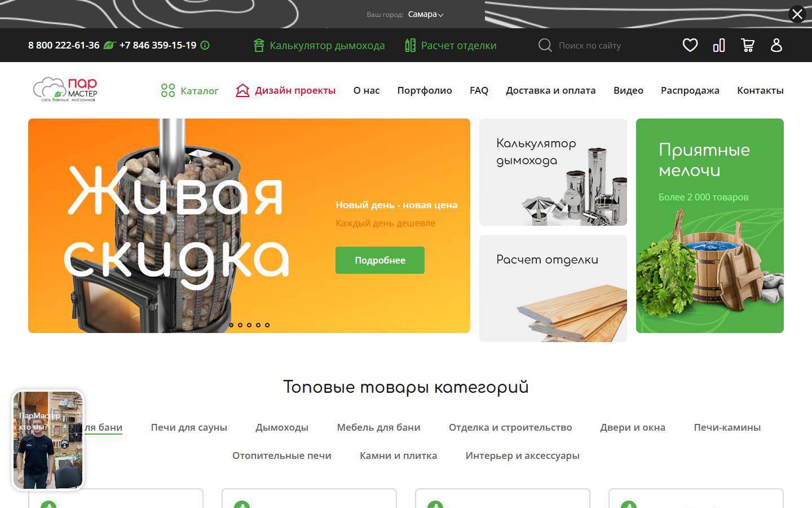The width and height of the screenshot is (812, 508).
Task: Switch to the Дымоходы tab
Action: pyautogui.click(x=282, y=427)
